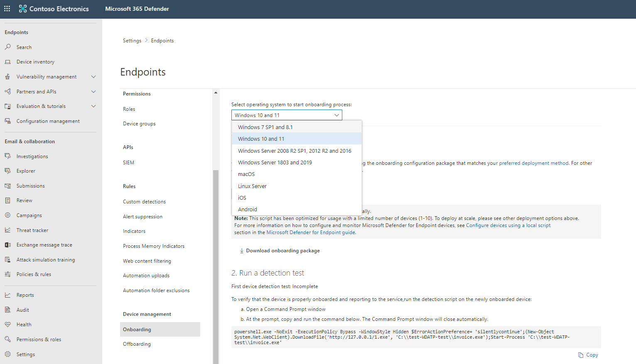Click the settings list scrollbar up arrow
This screenshot has width=636, height=364.
coord(216,93)
